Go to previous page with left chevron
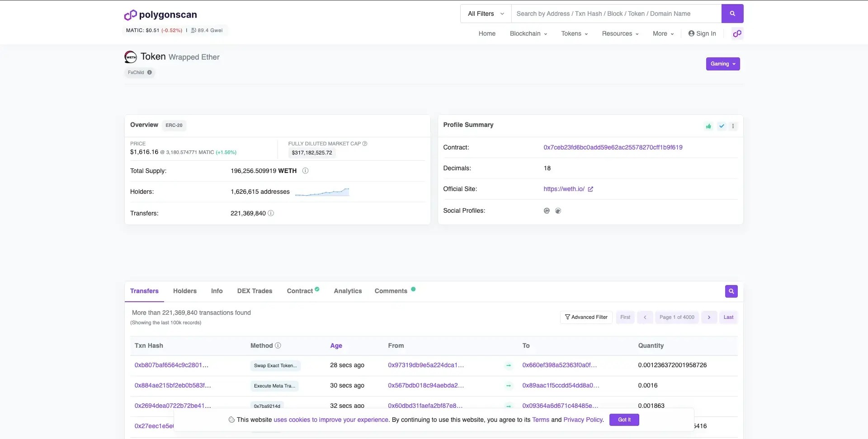Screen dimensions: 868x439 coord(645,318)
